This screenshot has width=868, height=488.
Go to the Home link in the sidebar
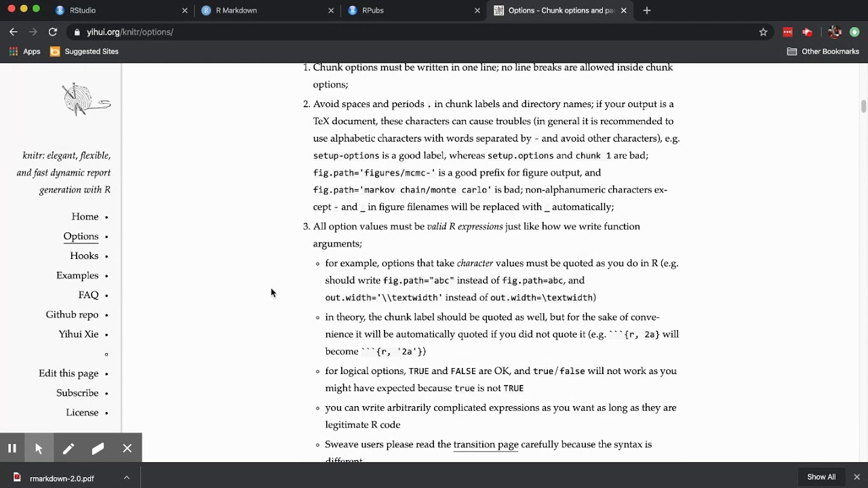pyautogui.click(x=85, y=216)
